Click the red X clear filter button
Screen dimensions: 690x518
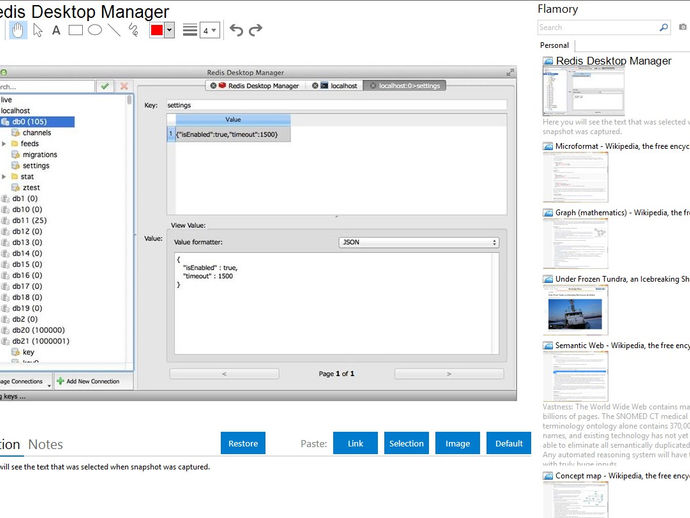(124, 86)
